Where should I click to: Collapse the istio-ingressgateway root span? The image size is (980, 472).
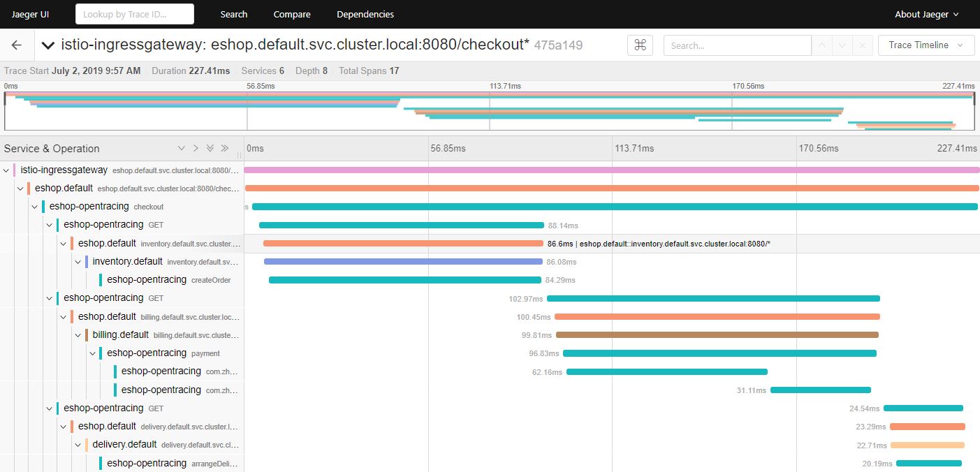pyautogui.click(x=6, y=170)
